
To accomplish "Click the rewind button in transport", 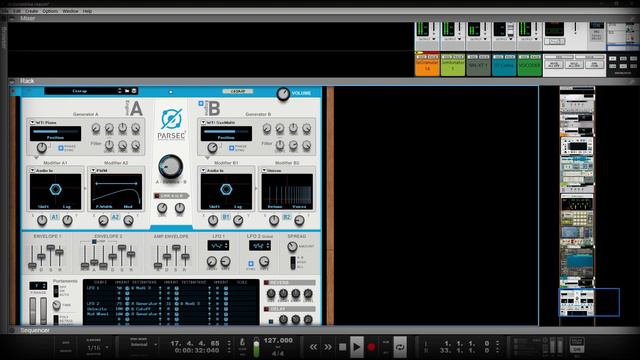I will pyautogui.click(x=313, y=347).
